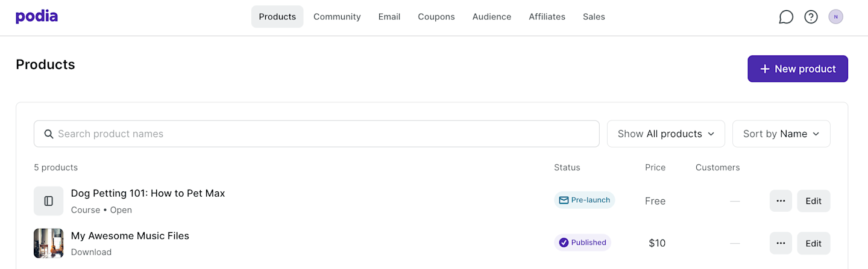Switch to the Email tab
The image size is (868, 269).
(389, 17)
